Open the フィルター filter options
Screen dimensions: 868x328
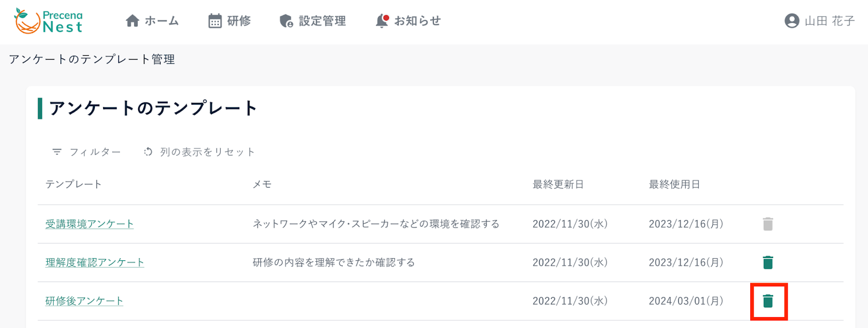click(x=87, y=152)
